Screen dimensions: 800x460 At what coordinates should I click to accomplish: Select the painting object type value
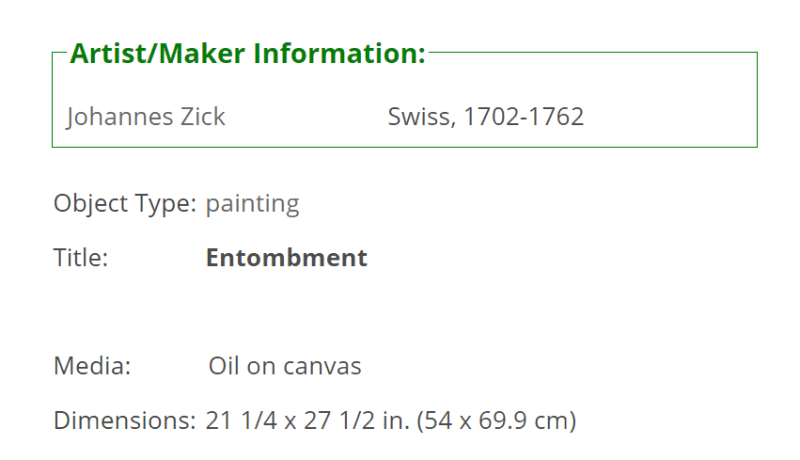[x=253, y=205]
